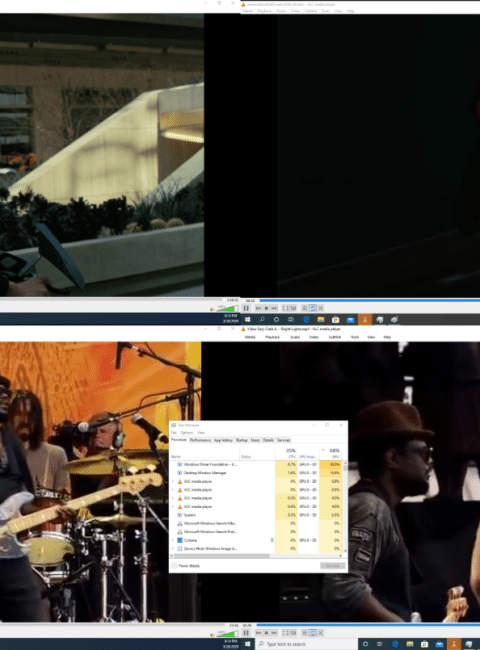The width and height of the screenshot is (480, 650).
Task: Adjust the volume slider in the upper-left VLC window
Action: [228, 308]
